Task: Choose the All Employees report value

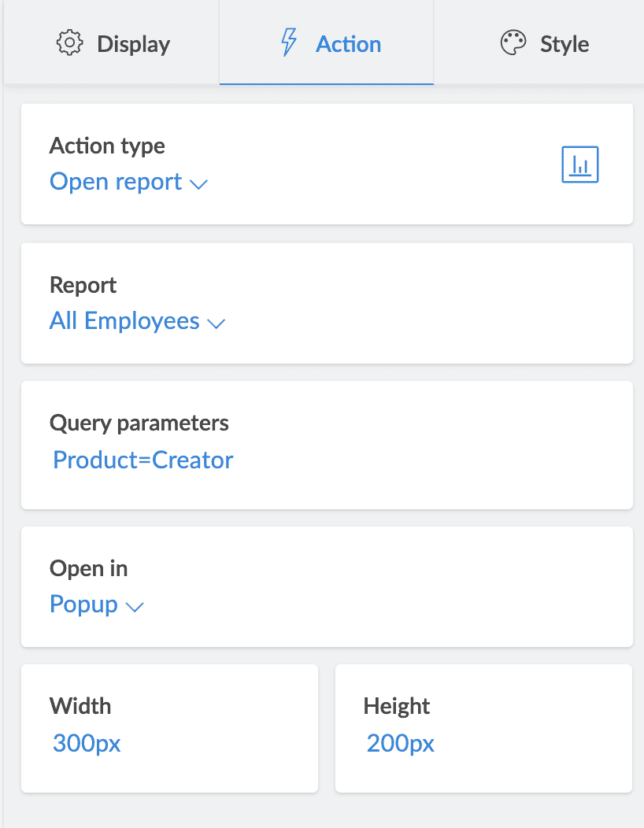Action: pyautogui.click(x=124, y=321)
